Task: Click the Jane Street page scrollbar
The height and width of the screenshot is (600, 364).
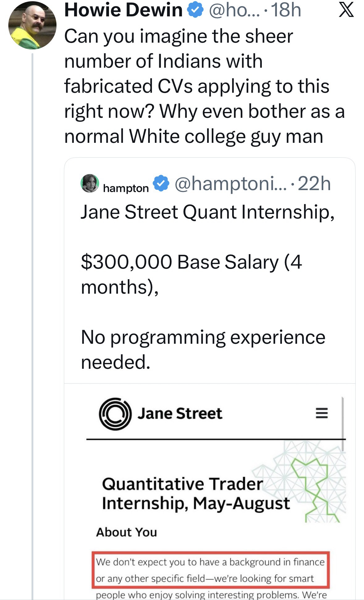Action: click(343, 423)
